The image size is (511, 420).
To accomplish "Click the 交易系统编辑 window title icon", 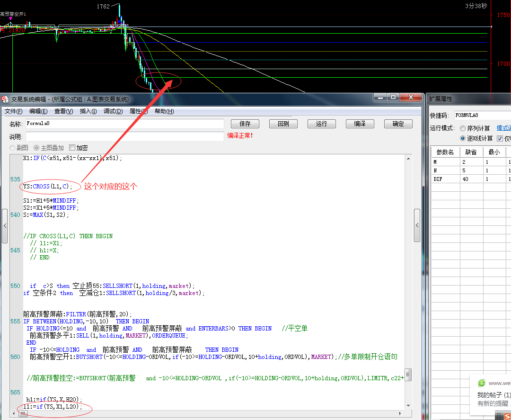I will coord(5,99).
